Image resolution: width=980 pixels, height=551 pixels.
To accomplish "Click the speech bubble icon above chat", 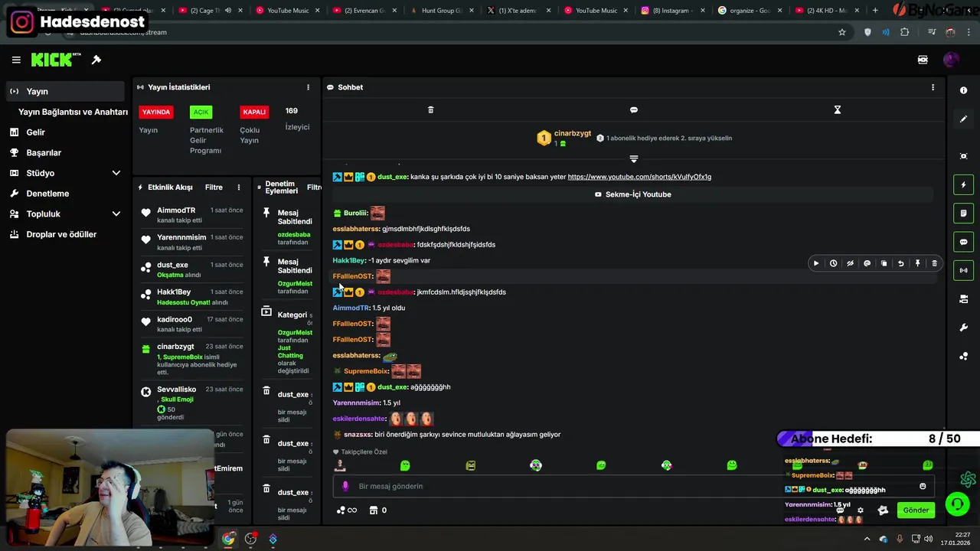I will coord(634,110).
